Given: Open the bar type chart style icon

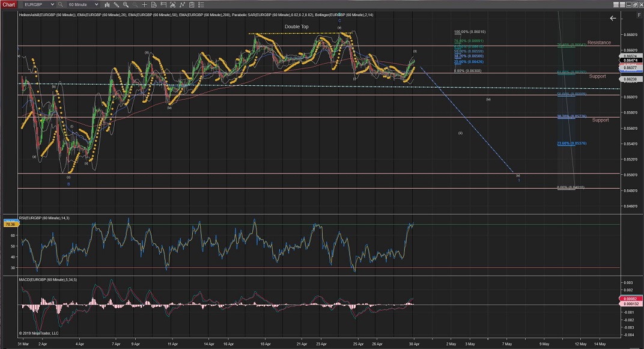Looking at the screenshot, I should (108, 5).
